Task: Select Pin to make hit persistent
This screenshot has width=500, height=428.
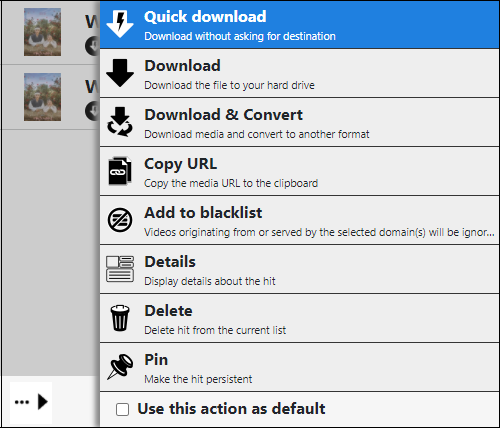Action: coord(299,367)
